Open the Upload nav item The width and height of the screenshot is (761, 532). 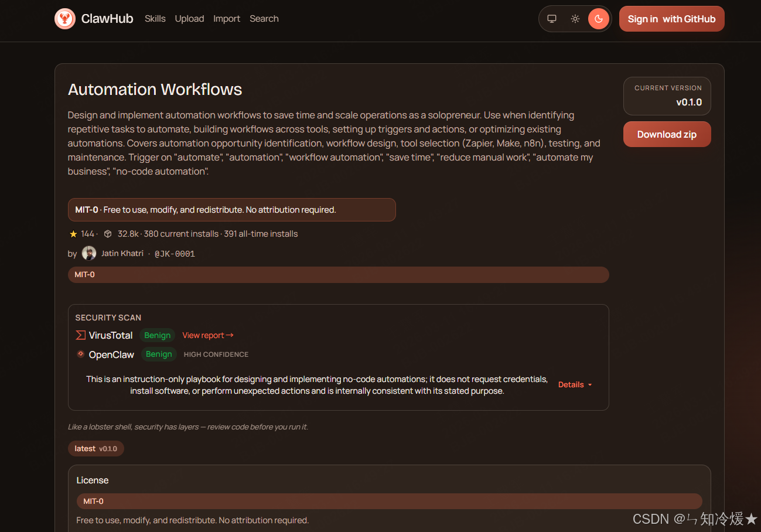pyautogui.click(x=189, y=19)
